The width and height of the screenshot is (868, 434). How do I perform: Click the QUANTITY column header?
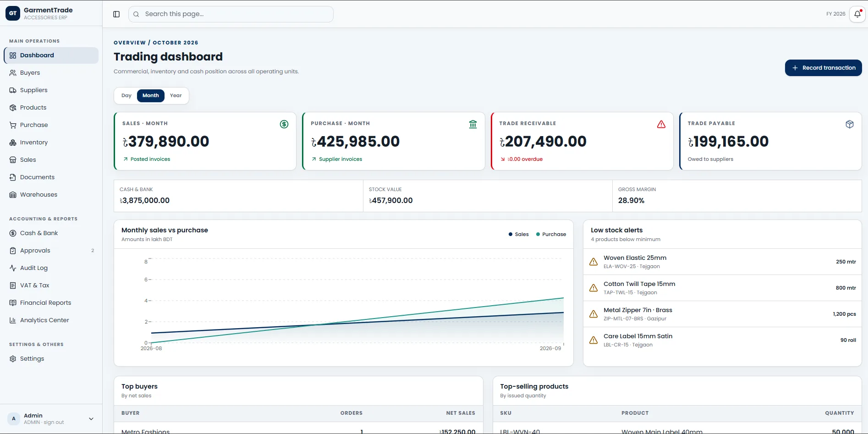coord(840,413)
